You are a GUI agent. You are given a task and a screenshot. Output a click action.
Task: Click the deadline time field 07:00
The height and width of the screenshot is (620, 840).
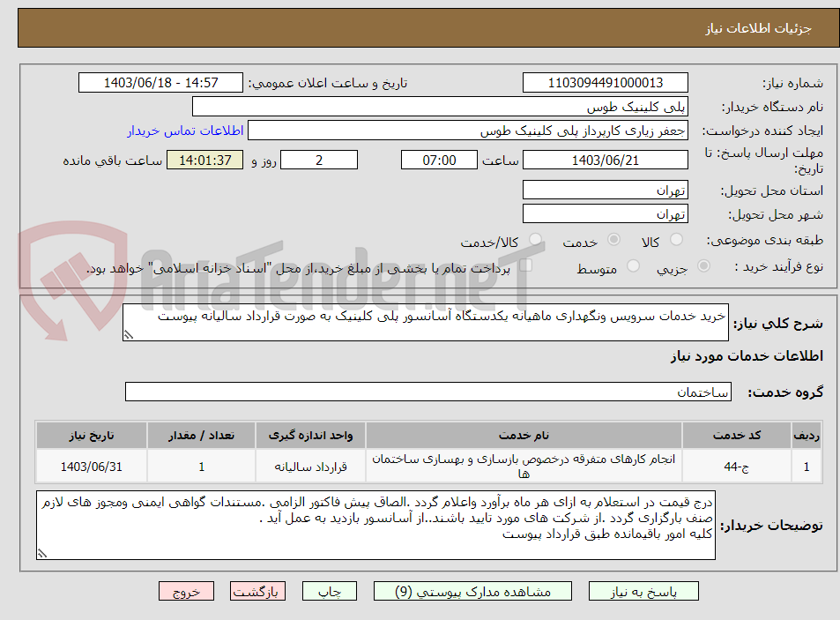(x=439, y=160)
